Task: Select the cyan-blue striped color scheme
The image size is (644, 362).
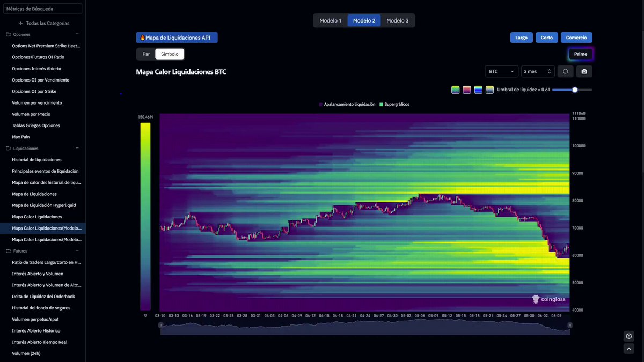Action: pyautogui.click(x=478, y=90)
